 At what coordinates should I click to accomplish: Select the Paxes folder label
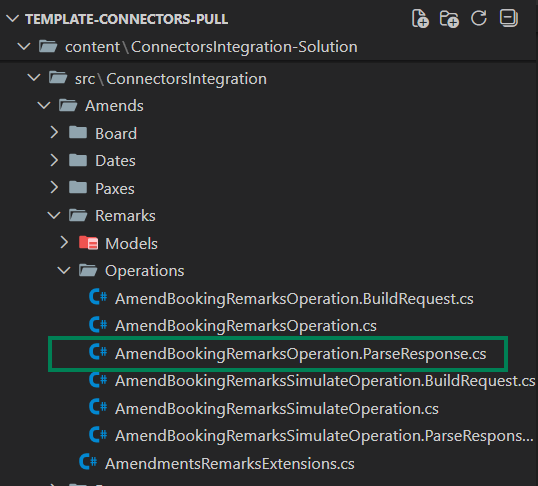[115, 188]
